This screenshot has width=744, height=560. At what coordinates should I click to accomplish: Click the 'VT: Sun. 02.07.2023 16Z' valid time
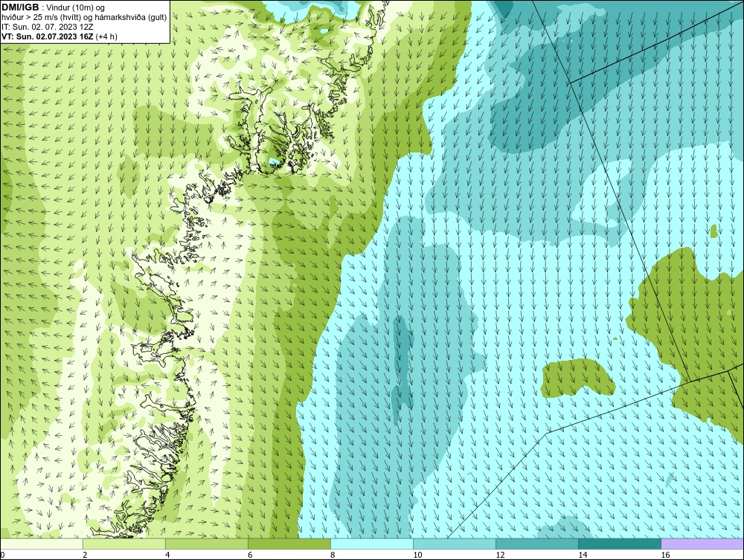[48, 36]
